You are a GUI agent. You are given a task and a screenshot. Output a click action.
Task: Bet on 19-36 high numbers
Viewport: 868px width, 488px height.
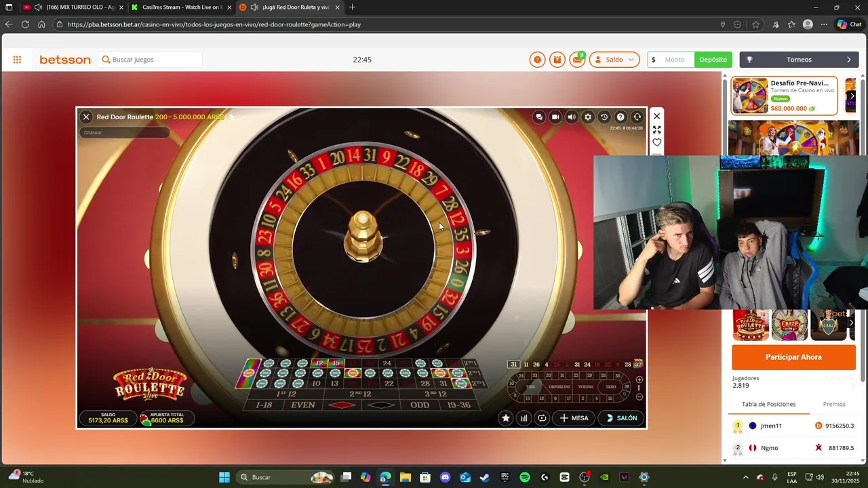(459, 405)
